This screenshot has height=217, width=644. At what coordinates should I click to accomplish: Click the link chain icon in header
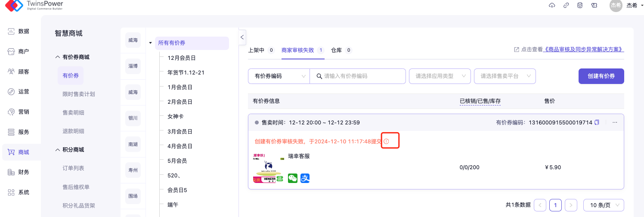(566, 5)
